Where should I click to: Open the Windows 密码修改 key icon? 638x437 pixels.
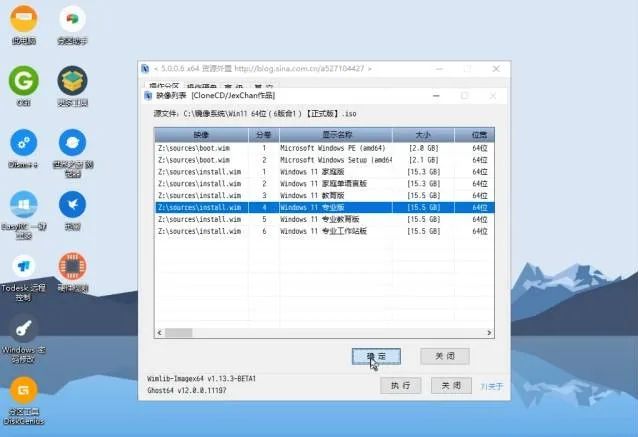click(x=24, y=329)
